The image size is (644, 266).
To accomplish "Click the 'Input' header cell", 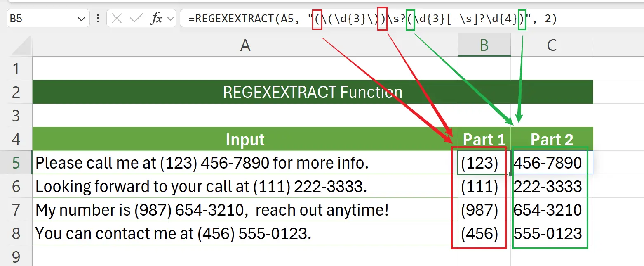I will 245,140.
